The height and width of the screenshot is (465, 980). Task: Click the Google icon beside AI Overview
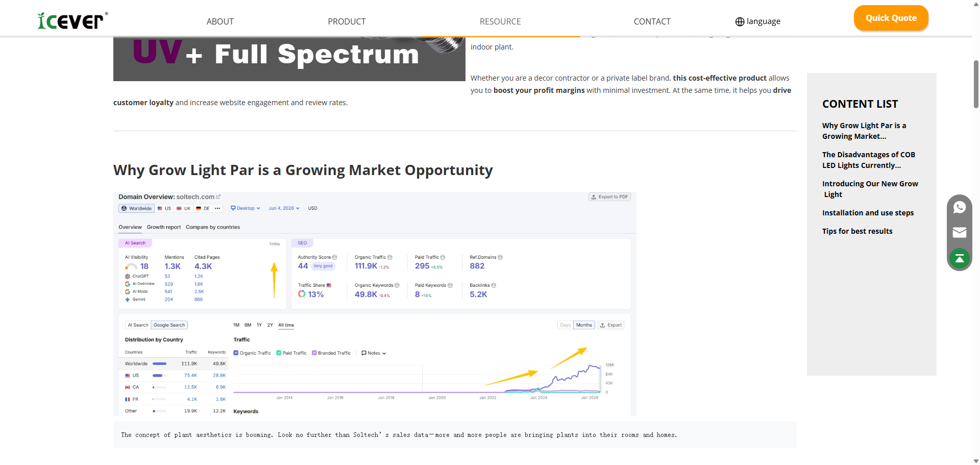128,284
